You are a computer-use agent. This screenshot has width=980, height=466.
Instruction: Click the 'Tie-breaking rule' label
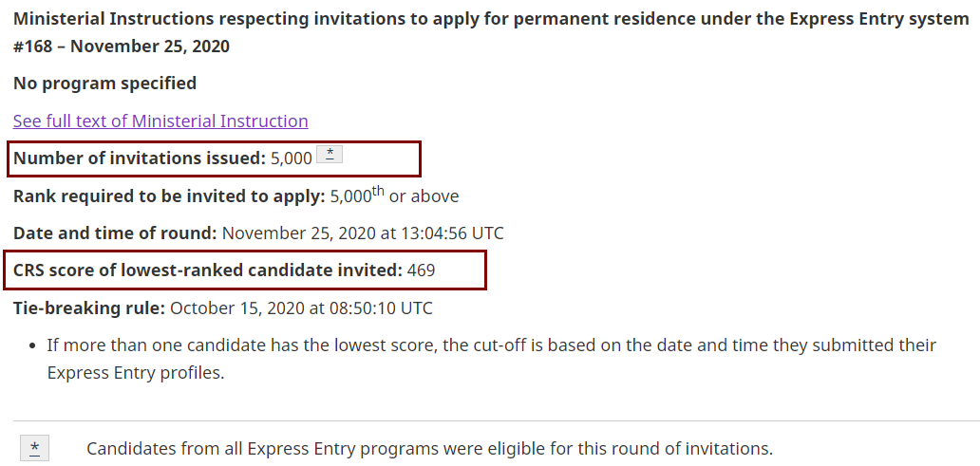pyautogui.click(x=89, y=308)
